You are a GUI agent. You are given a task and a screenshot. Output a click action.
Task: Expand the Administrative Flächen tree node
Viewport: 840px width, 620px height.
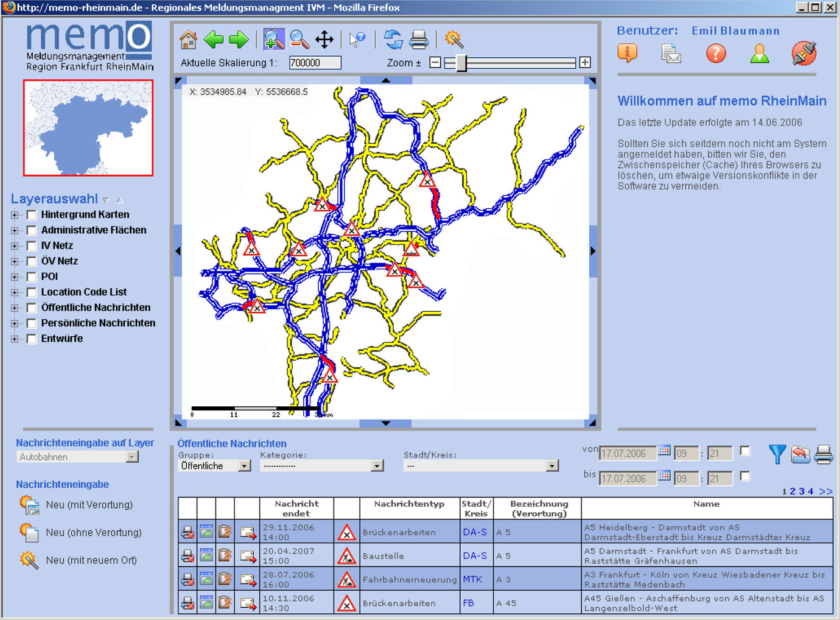[x=15, y=230]
